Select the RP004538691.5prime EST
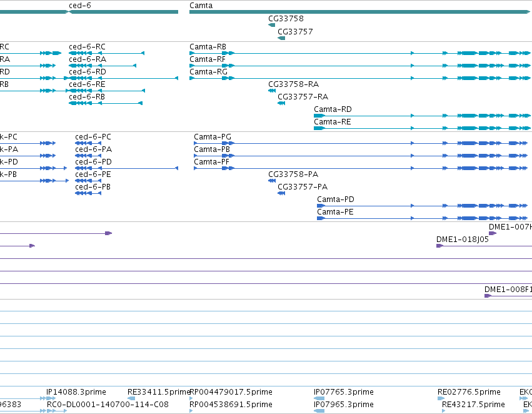The height and width of the screenshot is (414, 532). point(231,405)
